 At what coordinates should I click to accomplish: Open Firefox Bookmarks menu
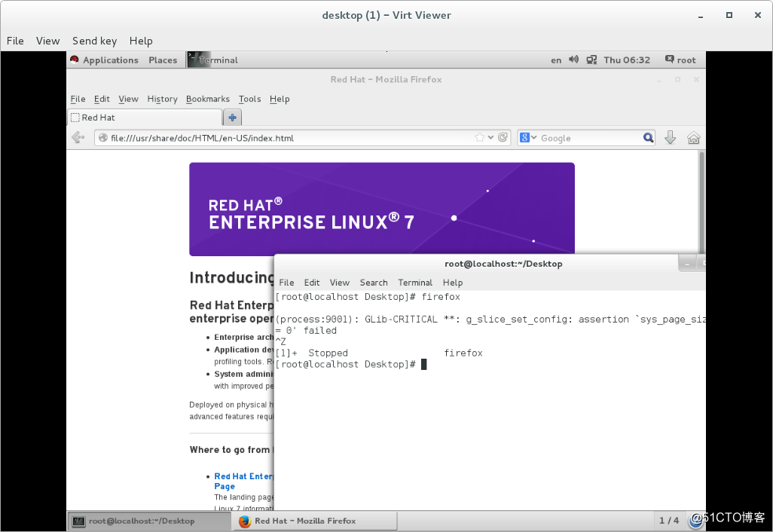tap(207, 99)
